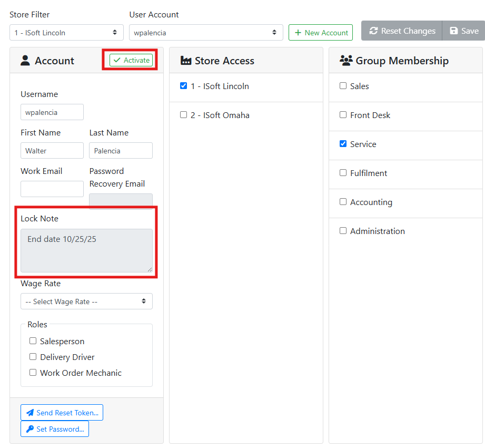Toggle the Salesperson role checkbox
The image size is (485, 448).
coord(33,341)
